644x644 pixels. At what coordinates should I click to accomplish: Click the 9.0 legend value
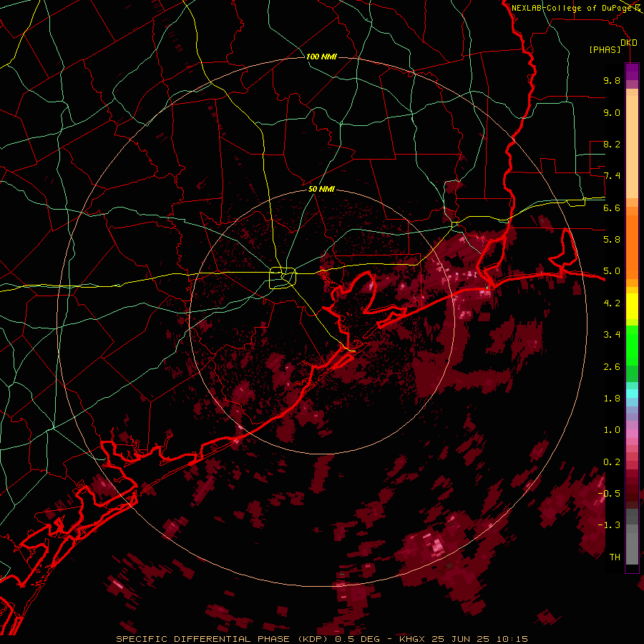pos(612,112)
